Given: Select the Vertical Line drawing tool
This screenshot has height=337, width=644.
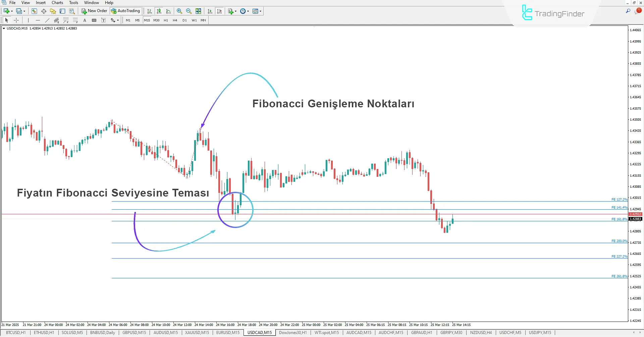Looking at the screenshot, I should [29, 20].
